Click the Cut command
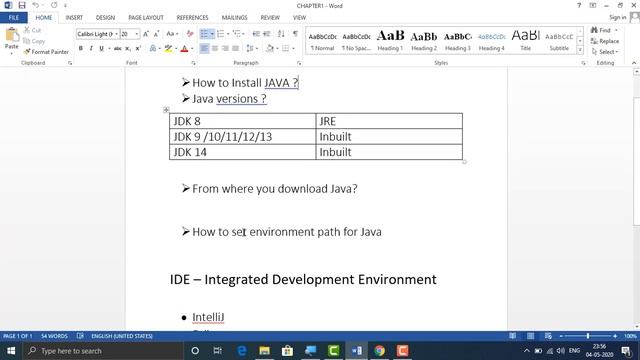This screenshot has height=360, width=640. pyautogui.click(x=32, y=30)
